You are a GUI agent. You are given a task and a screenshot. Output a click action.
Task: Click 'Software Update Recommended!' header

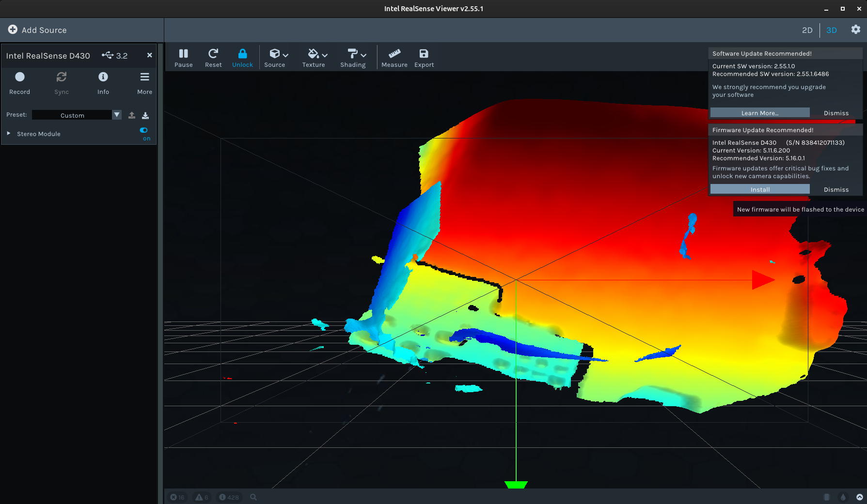point(761,54)
